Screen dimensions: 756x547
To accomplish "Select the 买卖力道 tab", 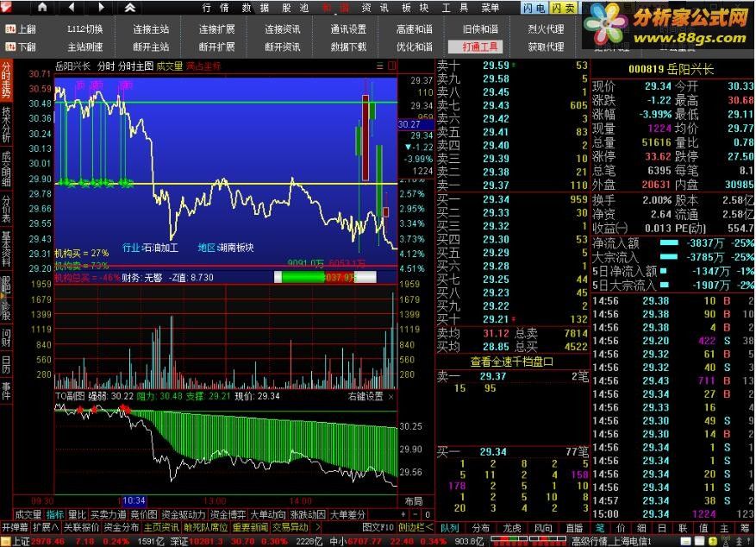I will pyautogui.click(x=109, y=515).
